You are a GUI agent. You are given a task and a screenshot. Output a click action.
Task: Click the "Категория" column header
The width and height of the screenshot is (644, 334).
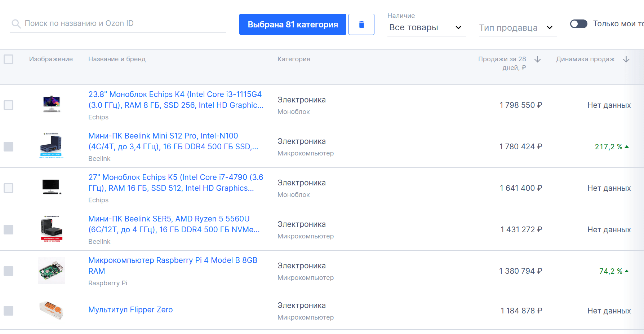point(294,59)
